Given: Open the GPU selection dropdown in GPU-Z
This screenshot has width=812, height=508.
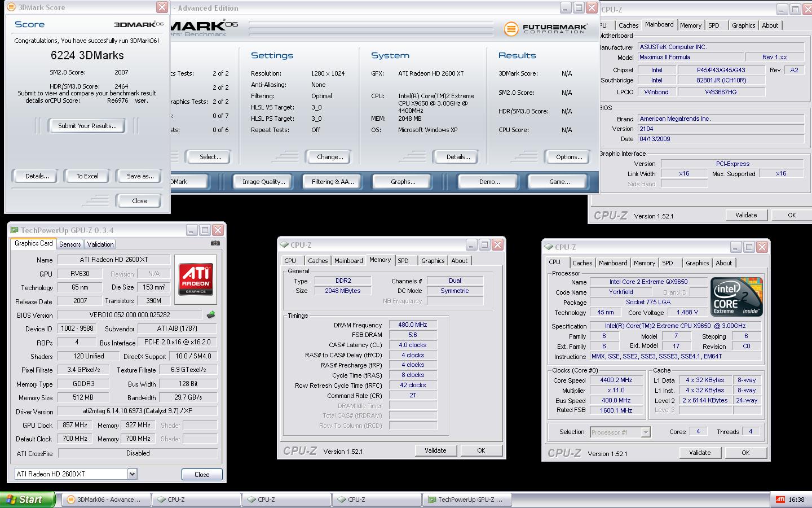Looking at the screenshot, I should (x=132, y=474).
